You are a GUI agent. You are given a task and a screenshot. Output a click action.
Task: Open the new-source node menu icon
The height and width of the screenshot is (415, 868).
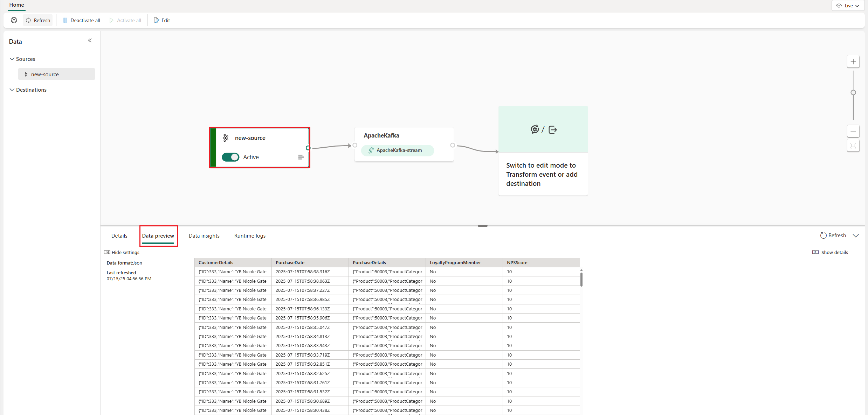tap(301, 157)
